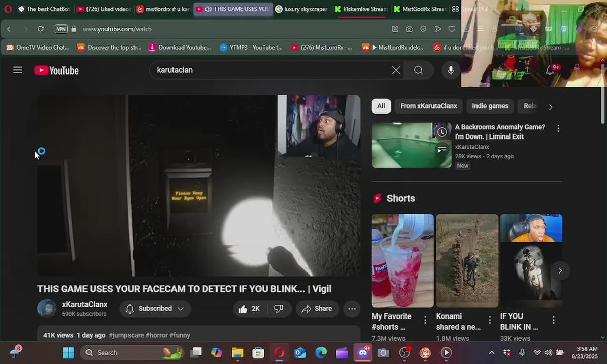Switch to '(726) Liked videos' tab
Viewport: 607px width, 364px height.
(x=104, y=9)
